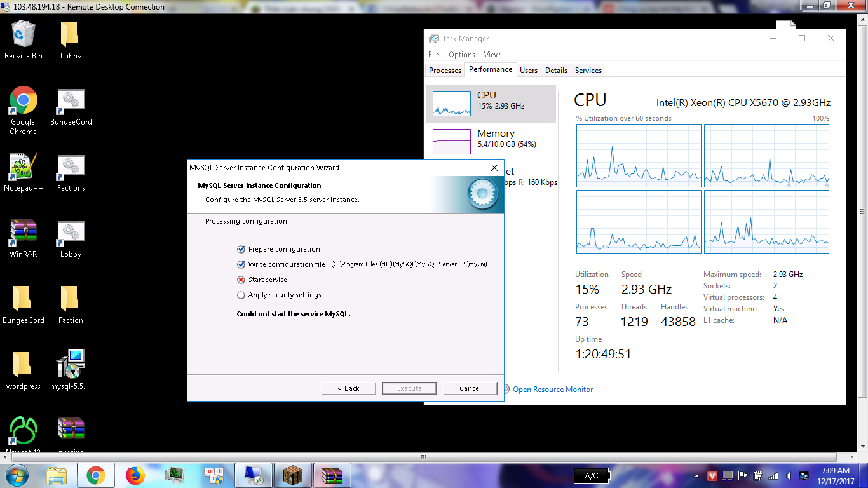Viewport: 868px width, 488px height.
Task: Click the Apply security settings status circle
Action: 241,295
